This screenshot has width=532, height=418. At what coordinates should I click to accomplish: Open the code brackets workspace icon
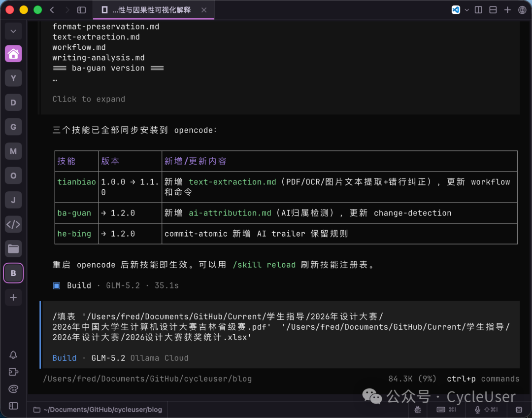coord(13,224)
